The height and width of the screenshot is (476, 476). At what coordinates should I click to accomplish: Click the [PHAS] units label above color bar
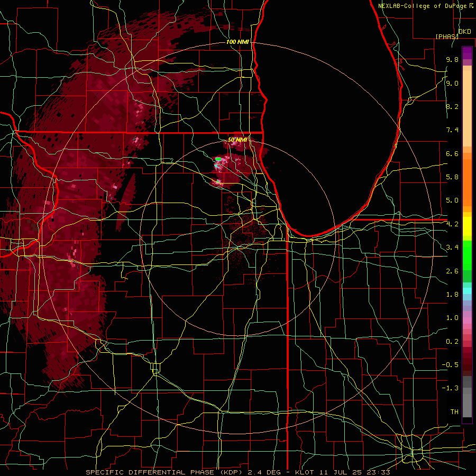tap(447, 36)
